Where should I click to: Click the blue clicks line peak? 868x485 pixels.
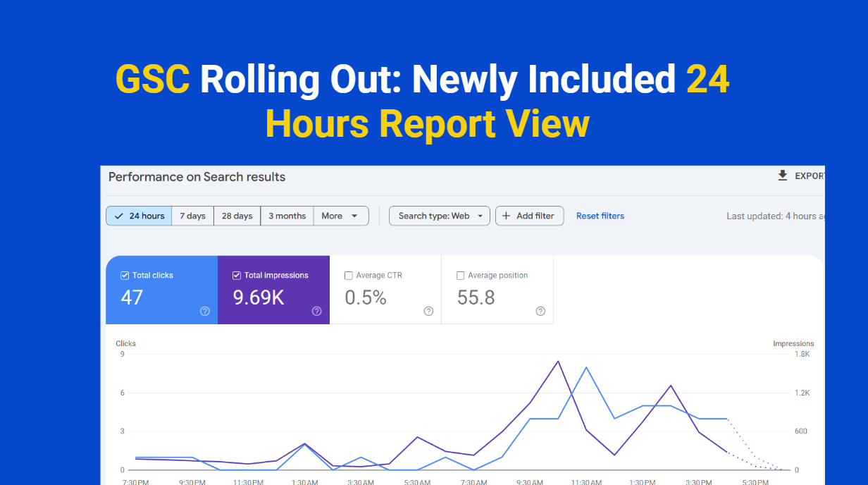[x=586, y=367]
